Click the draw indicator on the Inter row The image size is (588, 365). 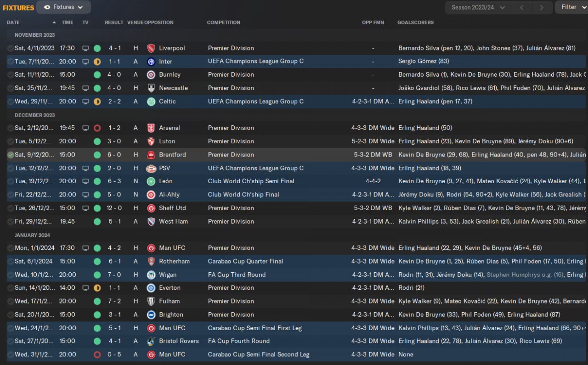97,62
